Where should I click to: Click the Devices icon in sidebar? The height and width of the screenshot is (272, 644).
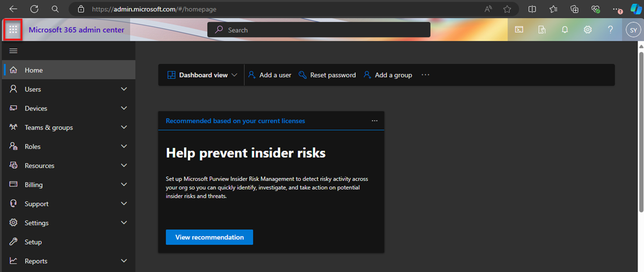[13, 108]
